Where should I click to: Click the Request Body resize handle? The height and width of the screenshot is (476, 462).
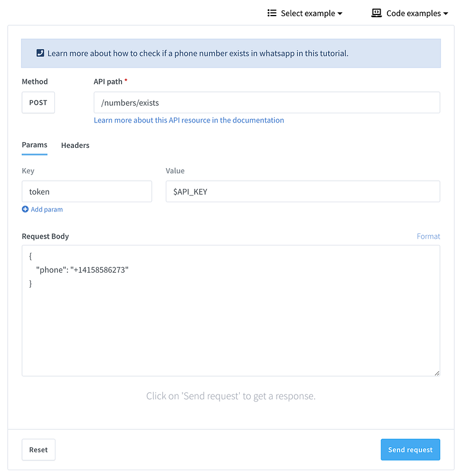[437, 373]
